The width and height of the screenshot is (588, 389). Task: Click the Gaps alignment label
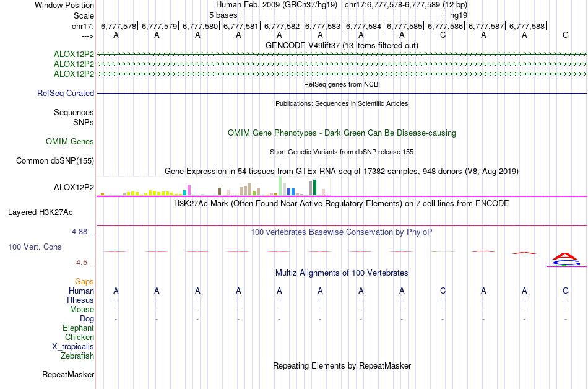84,281
